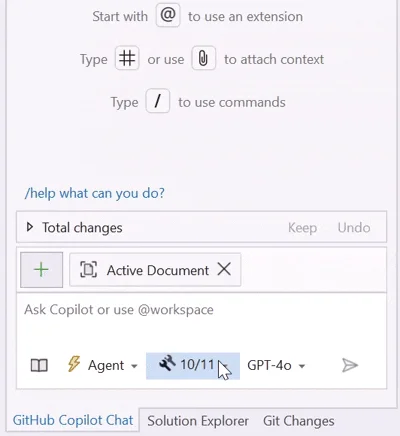Open the GPT-4o model picker
This screenshot has height=436, width=400.
pyautogui.click(x=276, y=366)
